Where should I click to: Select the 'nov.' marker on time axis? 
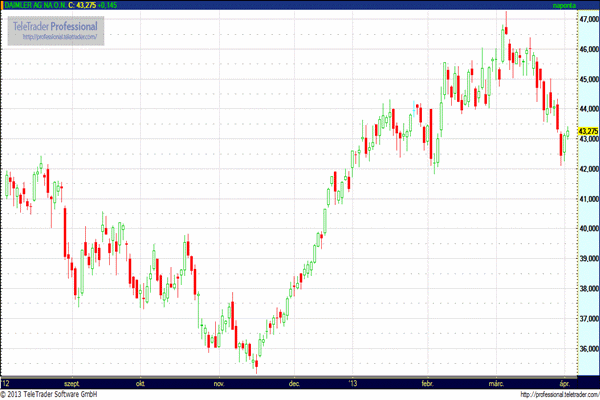tap(217, 382)
